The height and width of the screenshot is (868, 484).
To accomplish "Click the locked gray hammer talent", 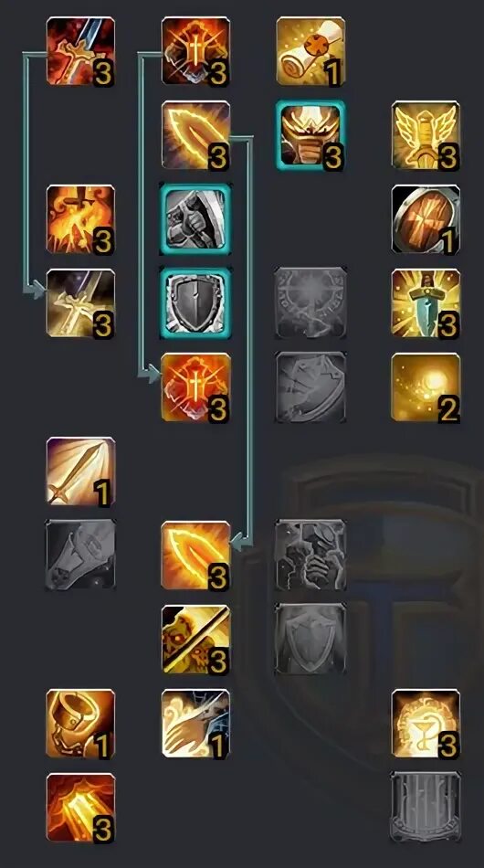I will pyautogui.click(x=80, y=556).
